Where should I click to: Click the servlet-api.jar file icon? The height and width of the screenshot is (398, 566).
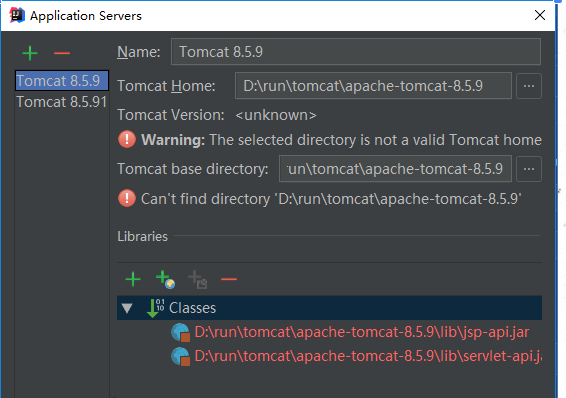tap(180, 356)
